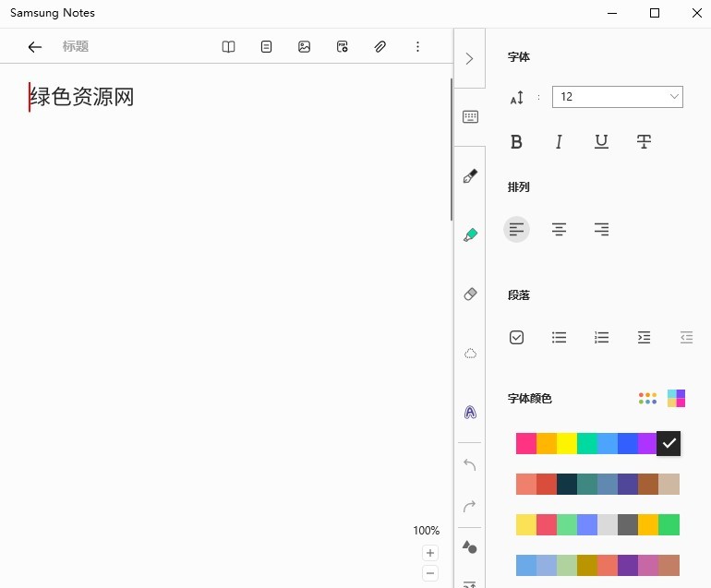
Task: Open reading mode book icon
Action: [x=229, y=47]
